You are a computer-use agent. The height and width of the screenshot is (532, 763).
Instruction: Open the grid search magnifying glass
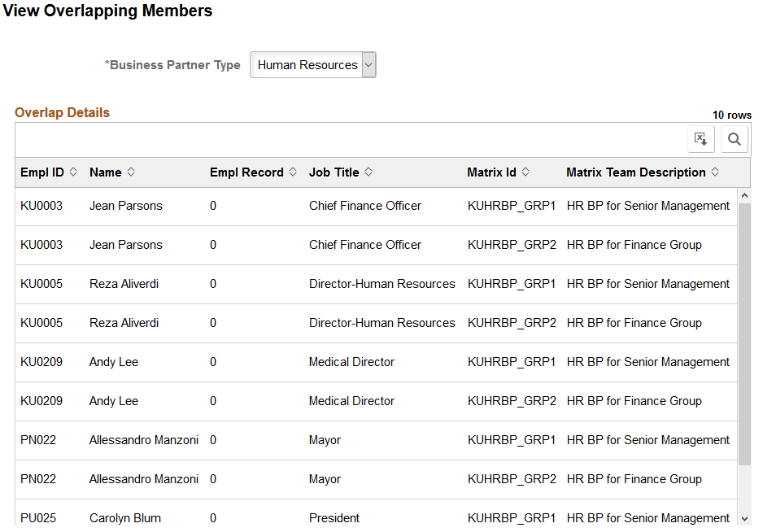point(734,138)
